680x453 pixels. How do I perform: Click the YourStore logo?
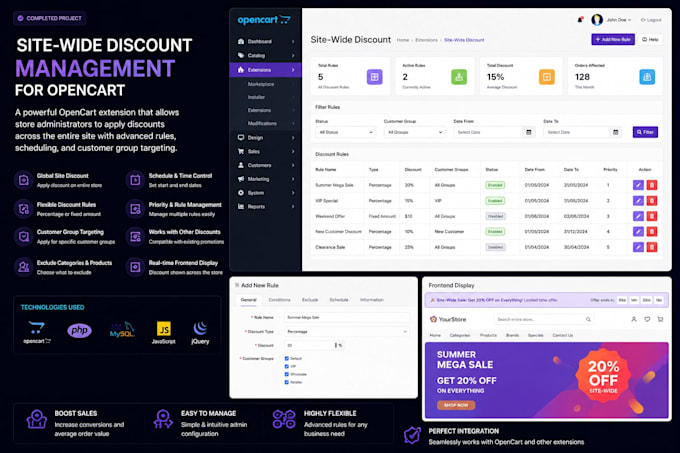[x=448, y=319]
